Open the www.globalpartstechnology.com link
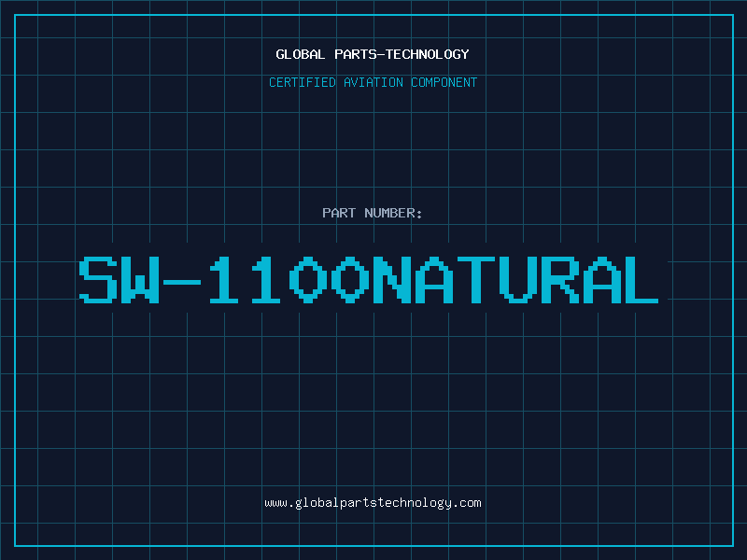This screenshot has height=560, width=747. 373,503
